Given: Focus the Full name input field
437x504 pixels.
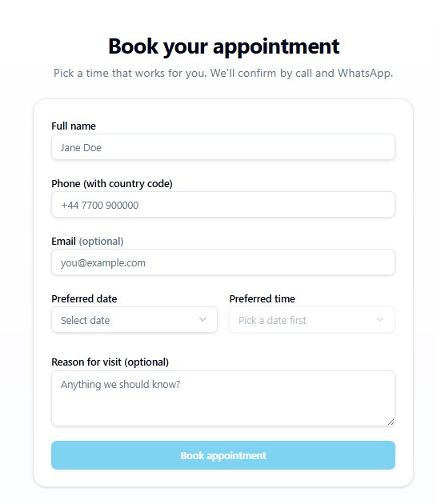Looking at the screenshot, I should coord(223,147).
